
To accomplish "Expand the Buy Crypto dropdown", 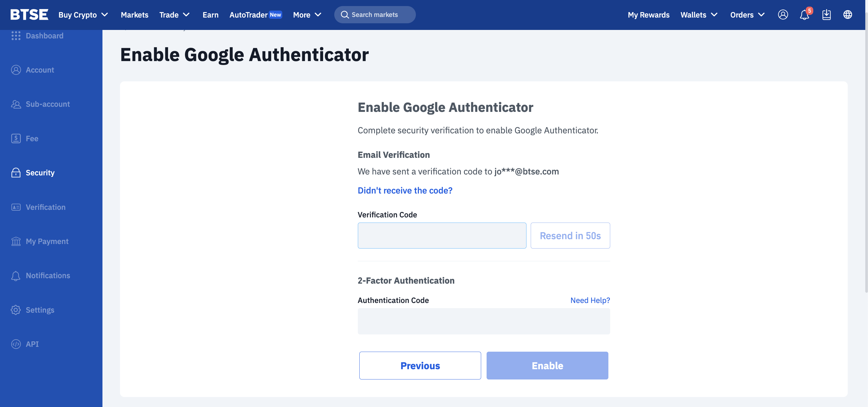I will point(83,15).
